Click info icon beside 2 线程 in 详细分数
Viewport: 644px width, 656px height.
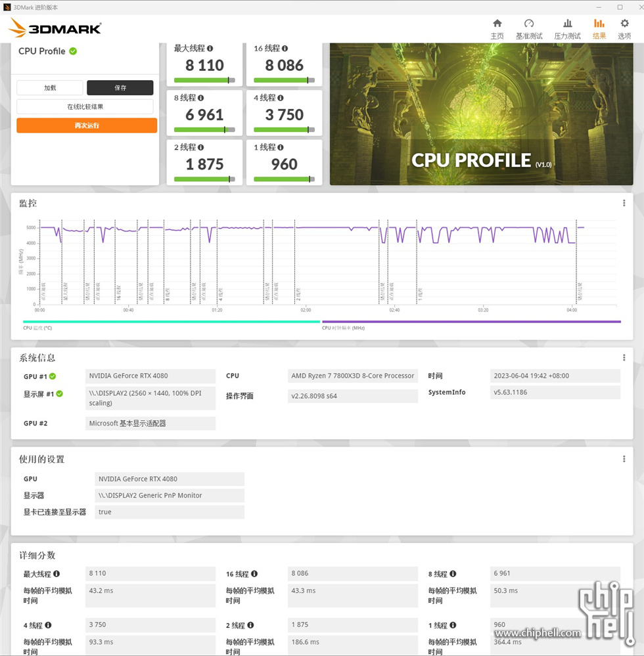[250, 625]
